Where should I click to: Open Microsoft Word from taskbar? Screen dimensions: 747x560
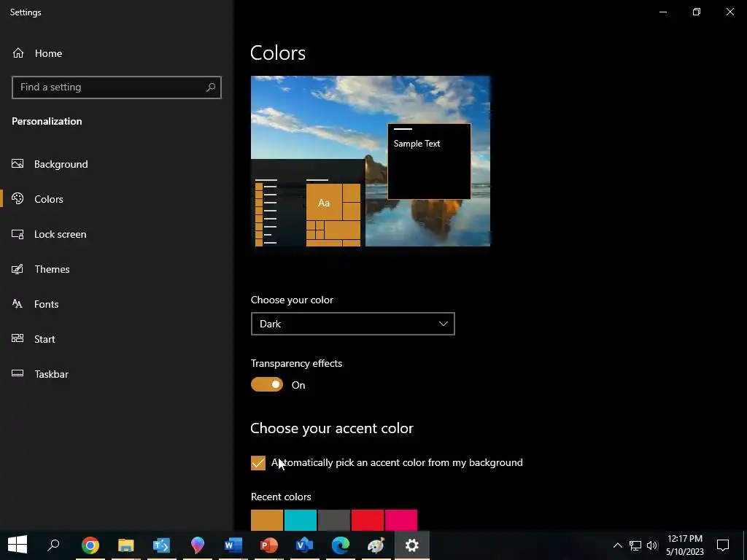(x=233, y=545)
